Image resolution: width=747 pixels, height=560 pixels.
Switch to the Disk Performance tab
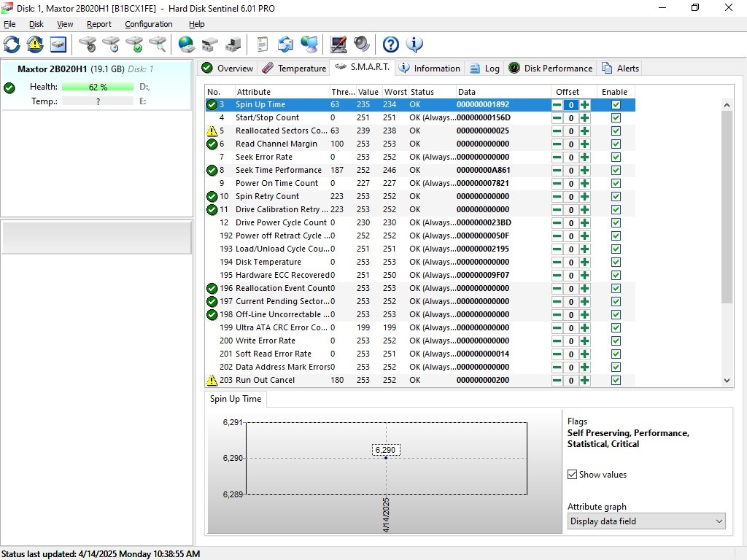tap(550, 68)
